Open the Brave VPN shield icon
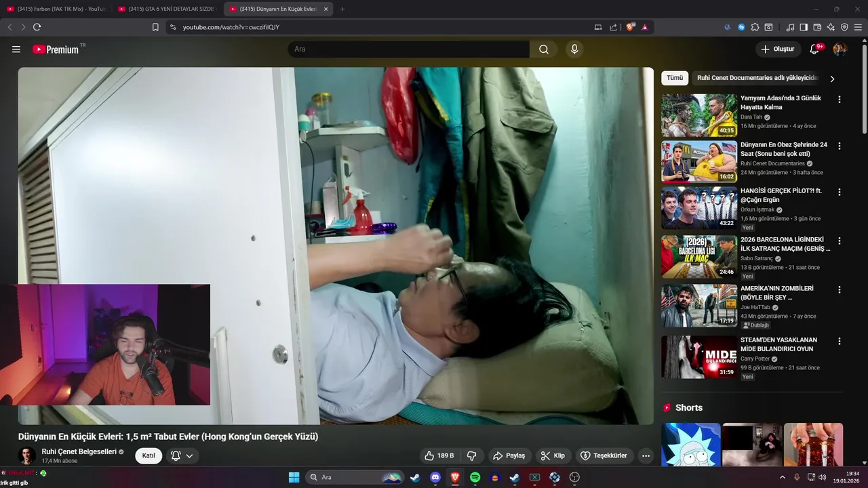 (x=844, y=27)
